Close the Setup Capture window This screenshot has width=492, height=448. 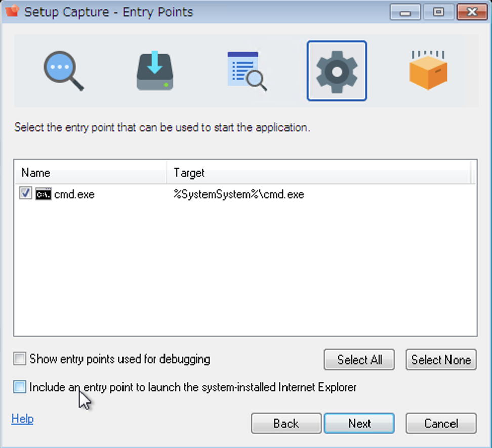tap(471, 12)
